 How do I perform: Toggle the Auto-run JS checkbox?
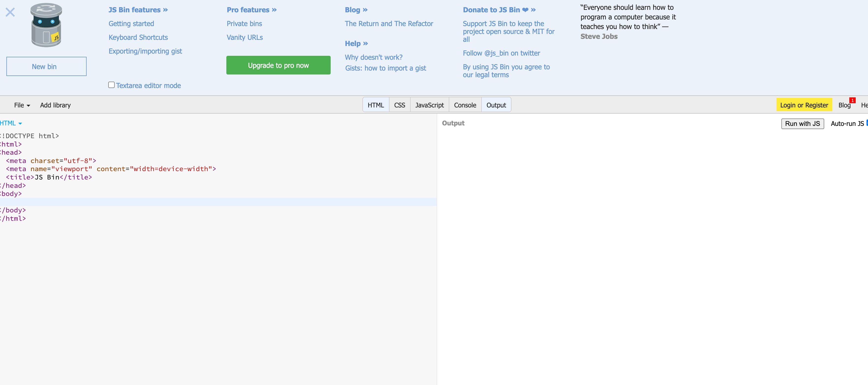click(x=867, y=123)
